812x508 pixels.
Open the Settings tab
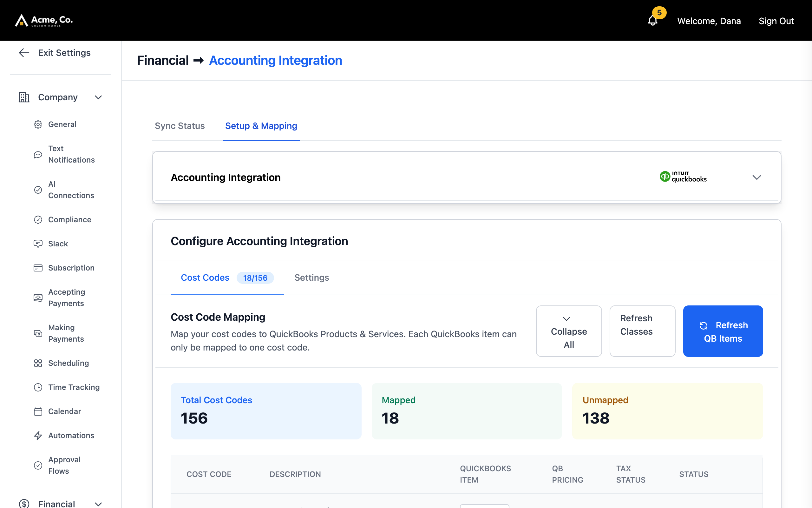pyautogui.click(x=311, y=278)
